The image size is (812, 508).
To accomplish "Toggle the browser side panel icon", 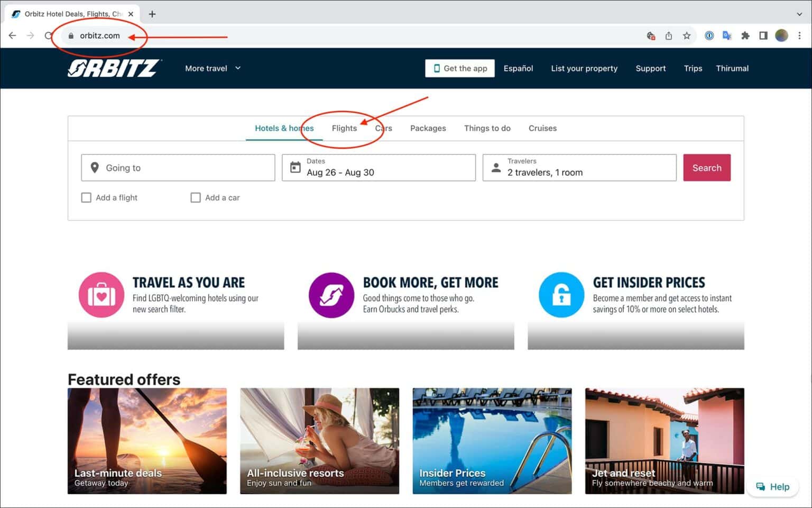I will [763, 35].
